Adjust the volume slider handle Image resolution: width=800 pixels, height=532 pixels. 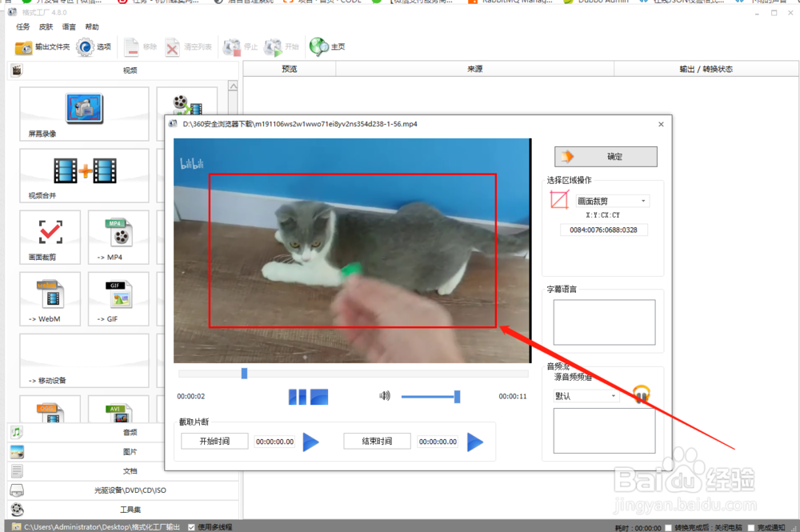(457, 396)
